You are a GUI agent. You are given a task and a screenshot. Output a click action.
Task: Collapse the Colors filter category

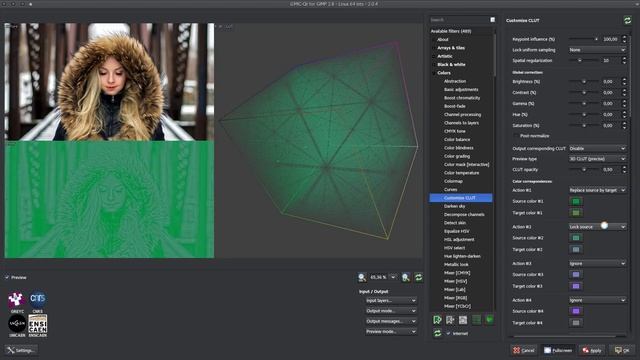433,73
